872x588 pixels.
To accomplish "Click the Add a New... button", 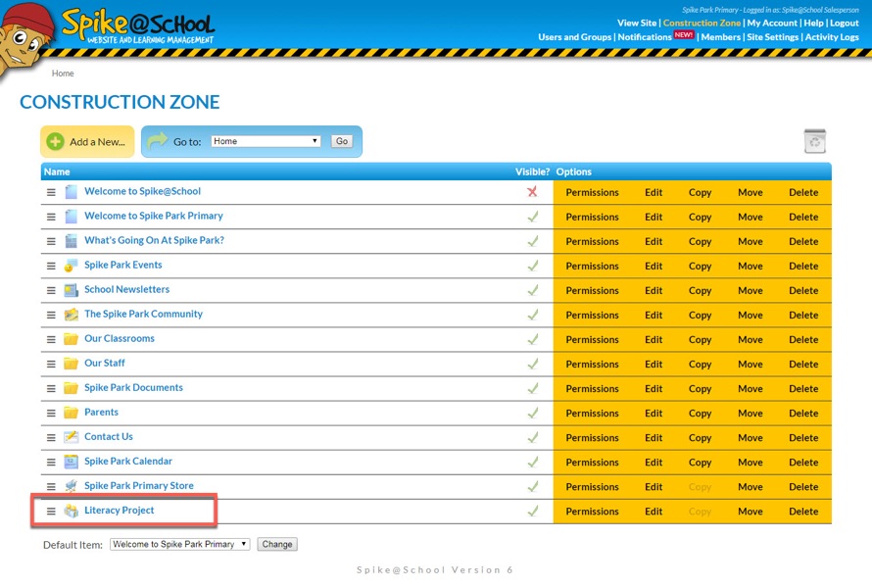I will coord(87,141).
